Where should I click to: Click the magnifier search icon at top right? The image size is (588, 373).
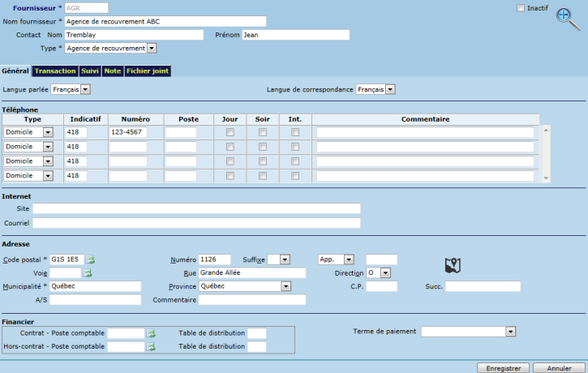pos(567,19)
